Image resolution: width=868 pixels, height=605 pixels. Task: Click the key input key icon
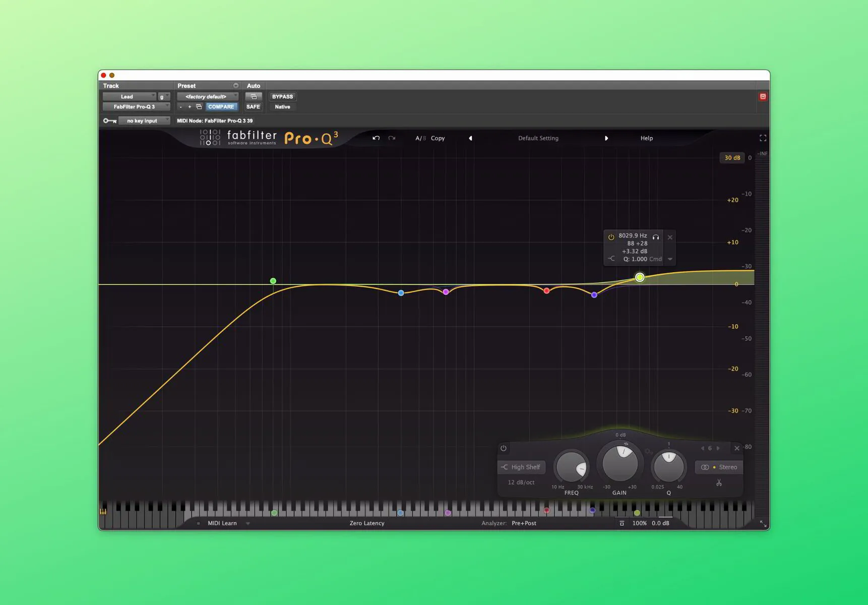(x=109, y=121)
